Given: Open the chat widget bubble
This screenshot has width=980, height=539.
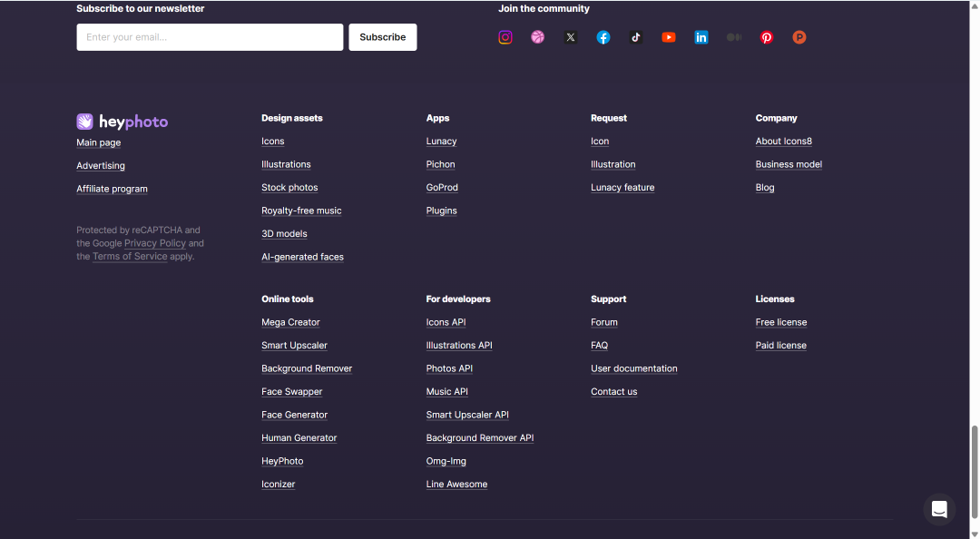Looking at the screenshot, I should click(939, 509).
